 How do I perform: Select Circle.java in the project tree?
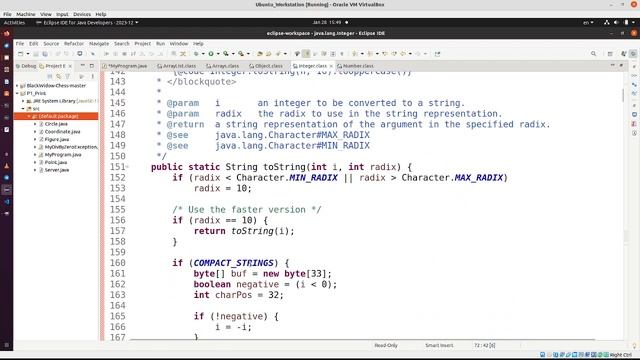pyautogui.click(x=56, y=124)
